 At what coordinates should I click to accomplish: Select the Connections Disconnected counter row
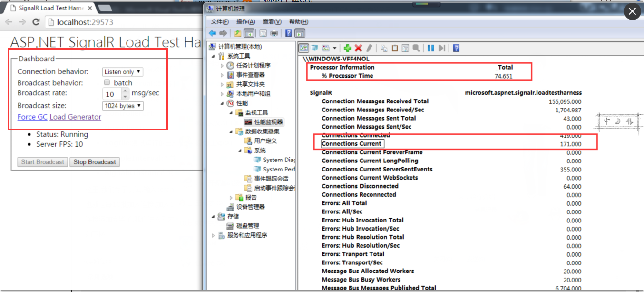click(452, 186)
